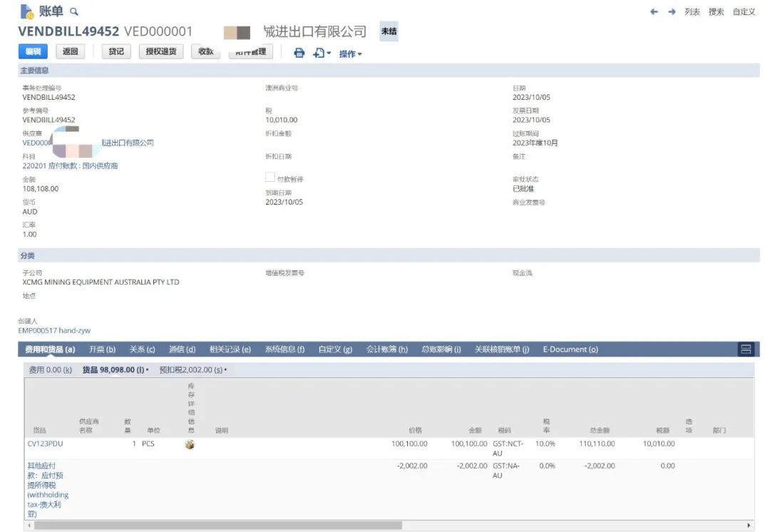Screen dimensions: 770x532
Task: Click the 未结 status badge
Action: tap(389, 31)
